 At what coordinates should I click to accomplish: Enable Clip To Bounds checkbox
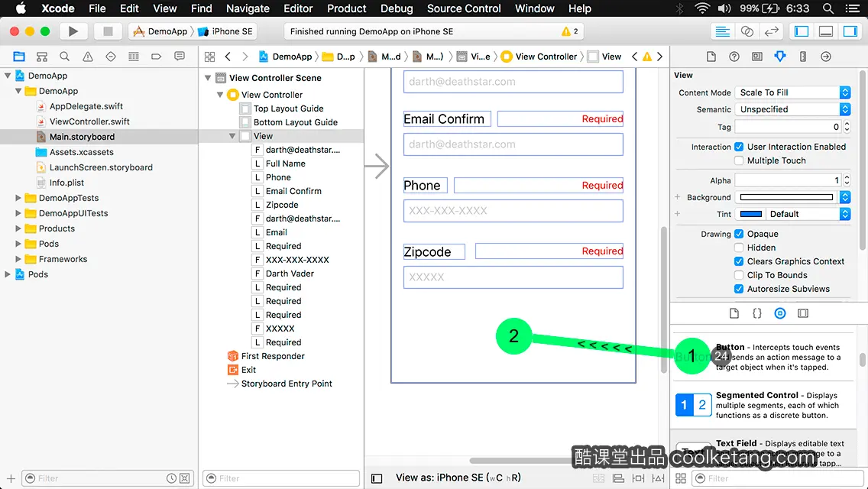(738, 275)
